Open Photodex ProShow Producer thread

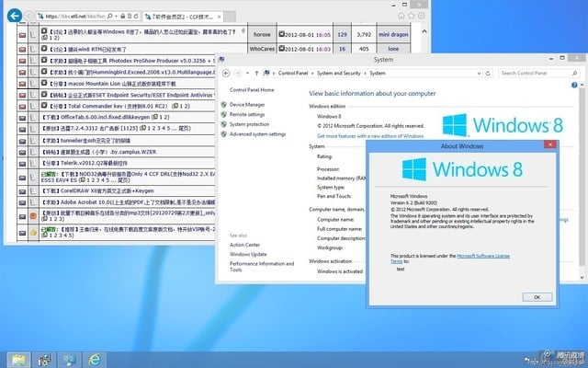pos(132,61)
